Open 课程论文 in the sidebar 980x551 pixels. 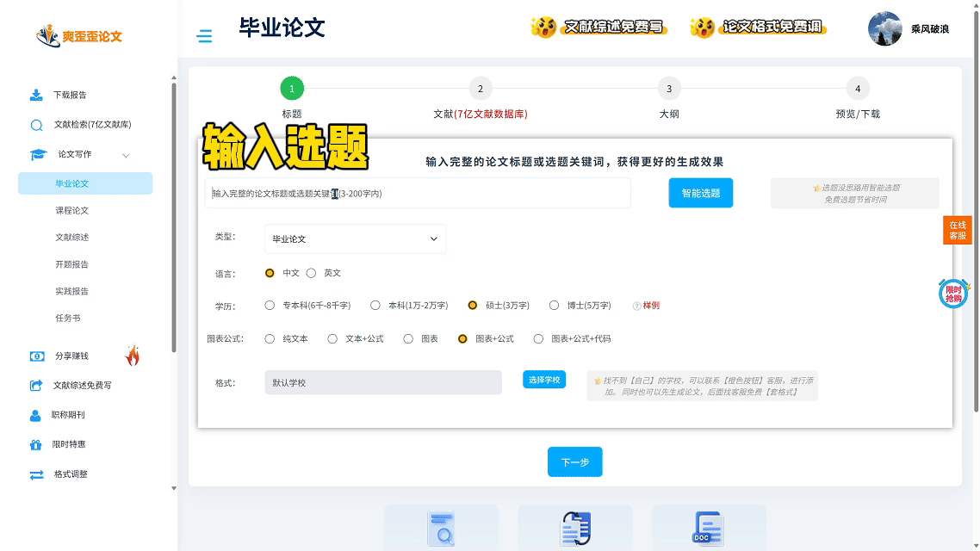pyautogui.click(x=72, y=210)
